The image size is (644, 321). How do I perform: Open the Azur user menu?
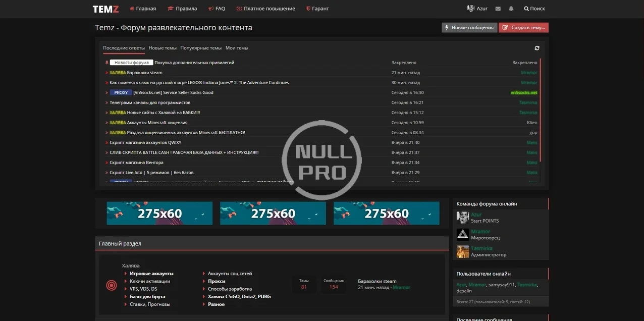click(x=477, y=9)
